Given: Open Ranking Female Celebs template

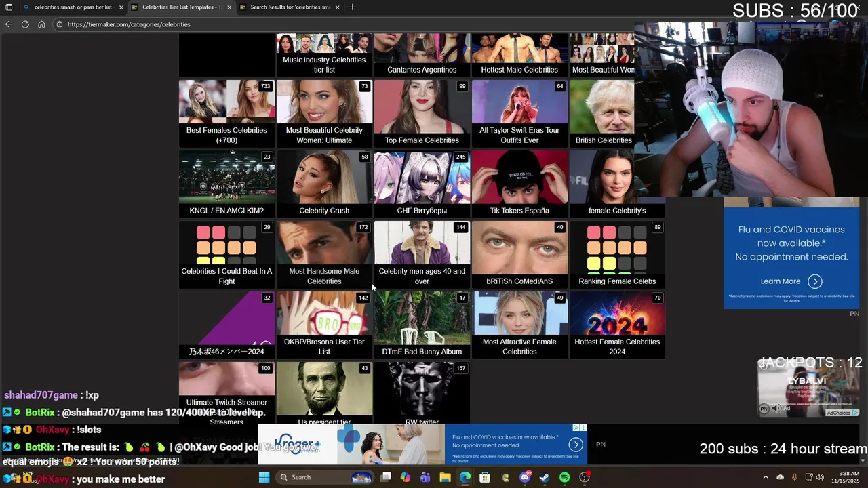Looking at the screenshot, I should tap(617, 254).
